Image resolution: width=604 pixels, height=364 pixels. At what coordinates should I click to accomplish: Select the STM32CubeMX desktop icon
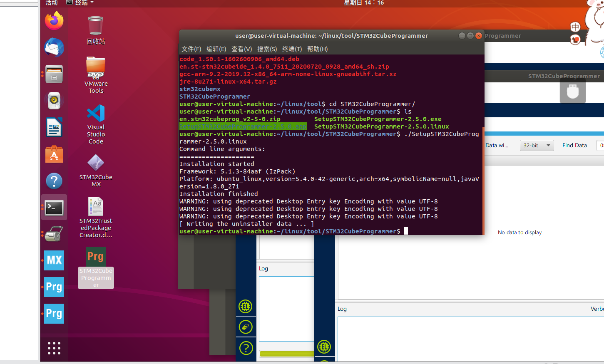96,171
